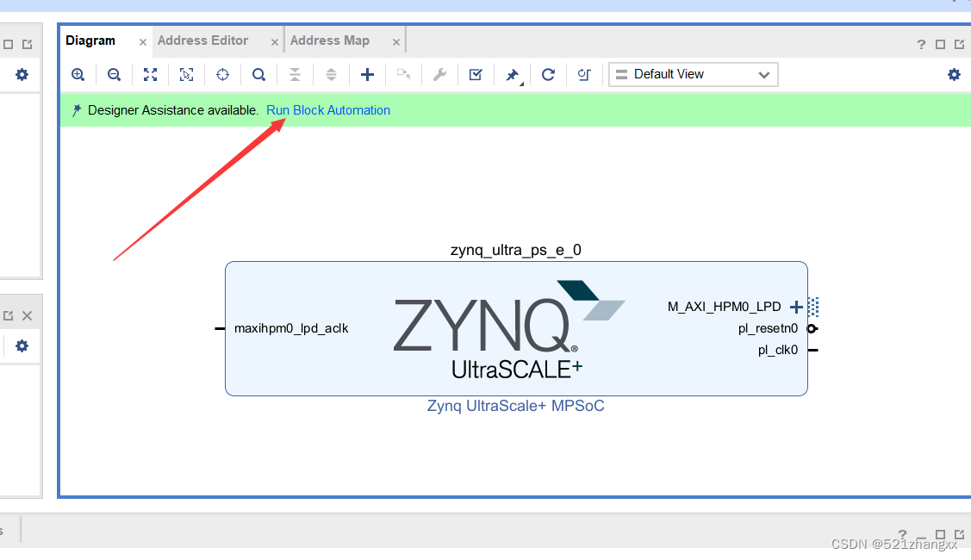Zoom in on the block diagram

(78, 75)
